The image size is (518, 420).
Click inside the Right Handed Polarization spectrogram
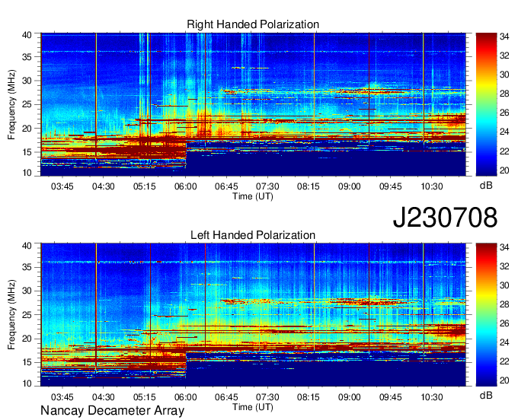(253, 104)
